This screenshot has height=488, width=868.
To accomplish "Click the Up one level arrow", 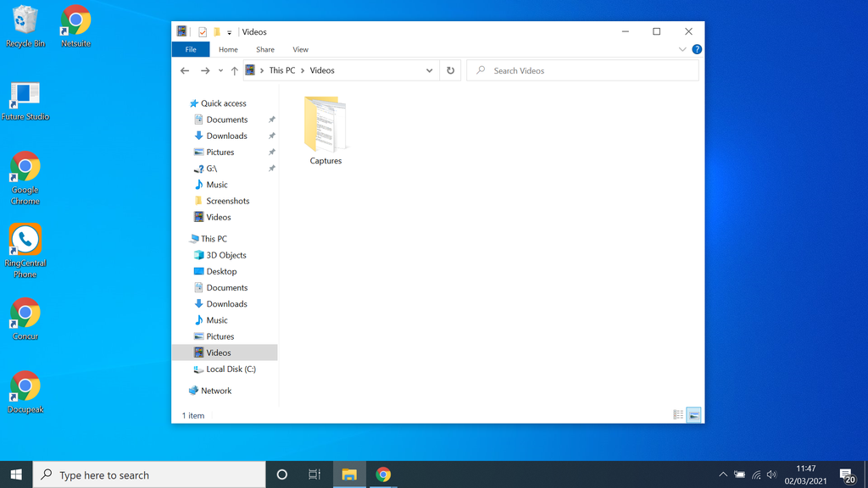I will pos(234,69).
